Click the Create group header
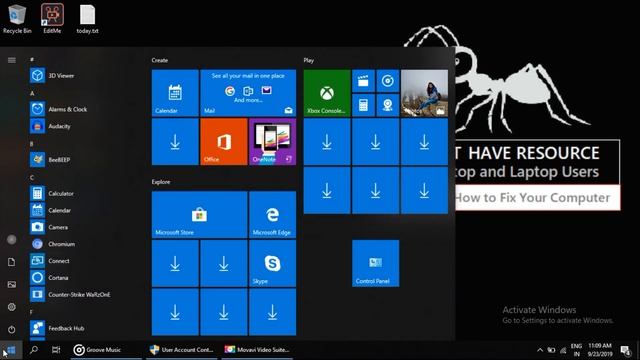 tap(160, 60)
